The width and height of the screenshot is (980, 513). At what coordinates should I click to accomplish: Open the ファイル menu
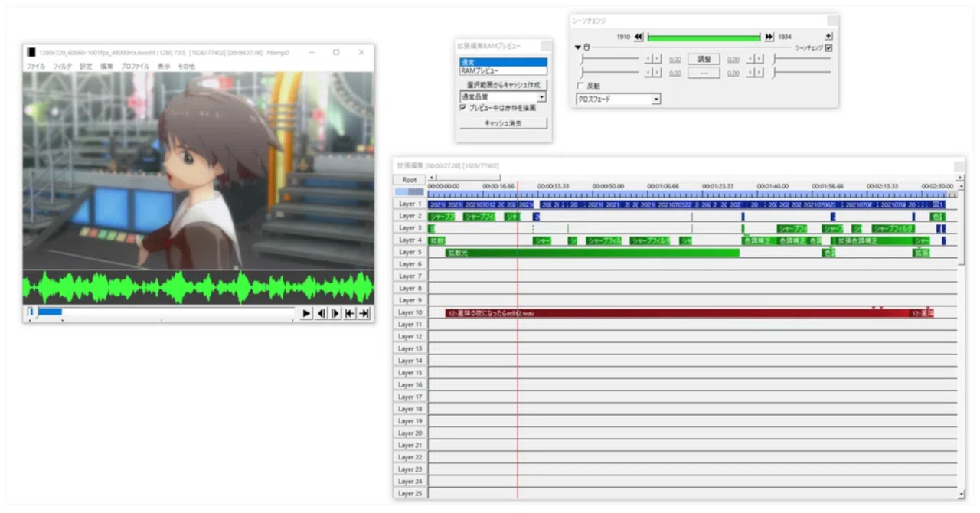pos(35,67)
